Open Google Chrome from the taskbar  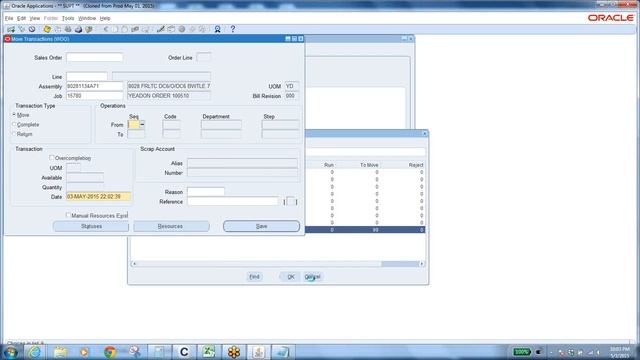coord(109,352)
